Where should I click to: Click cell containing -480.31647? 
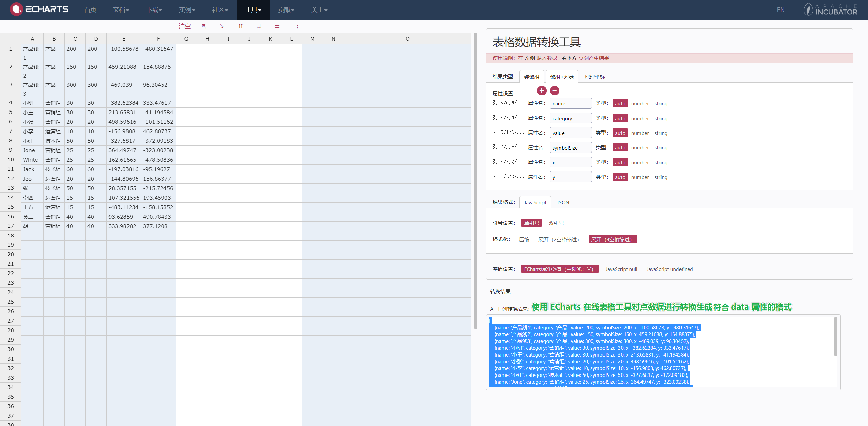click(x=158, y=53)
